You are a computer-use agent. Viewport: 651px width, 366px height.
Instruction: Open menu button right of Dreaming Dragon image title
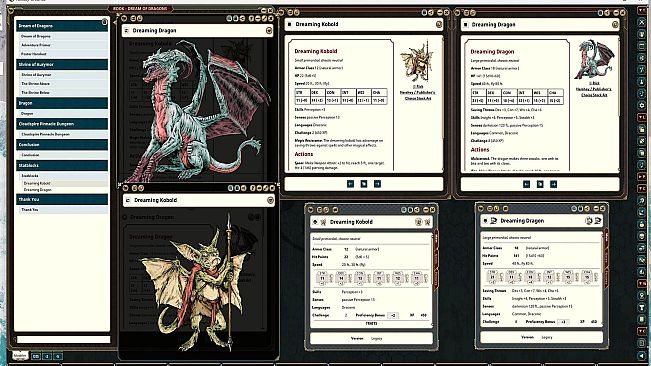tap(269, 31)
